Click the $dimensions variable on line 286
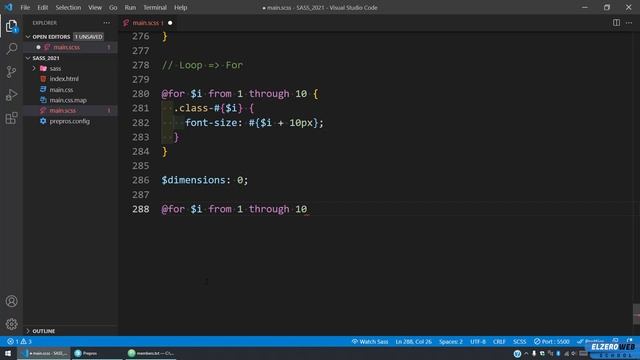640x360 pixels. 193,180
